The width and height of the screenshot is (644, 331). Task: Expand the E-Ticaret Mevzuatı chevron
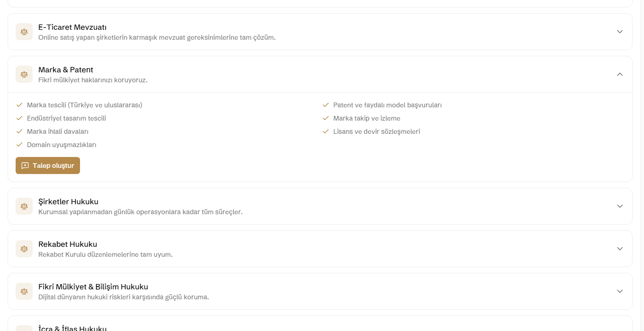[x=620, y=32]
